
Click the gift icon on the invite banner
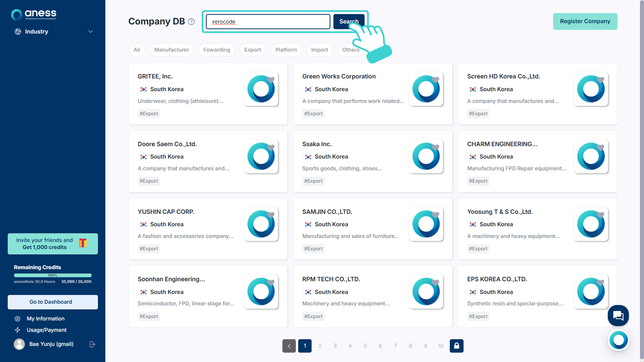pyautogui.click(x=83, y=243)
